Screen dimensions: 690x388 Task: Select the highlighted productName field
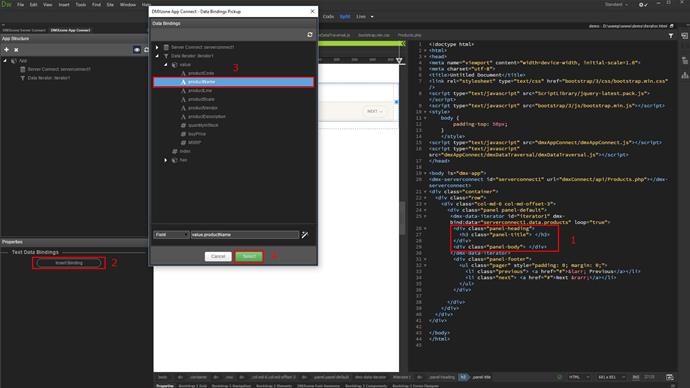(233, 82)
